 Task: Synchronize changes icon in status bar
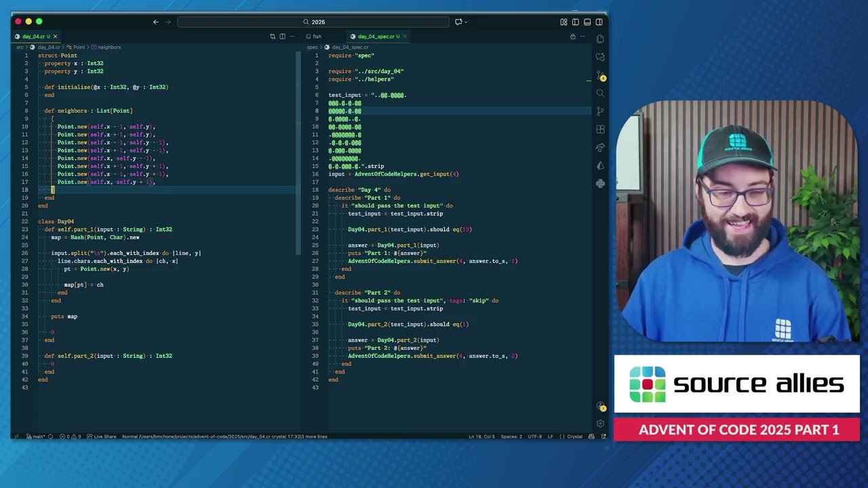[x=51, y=436]
